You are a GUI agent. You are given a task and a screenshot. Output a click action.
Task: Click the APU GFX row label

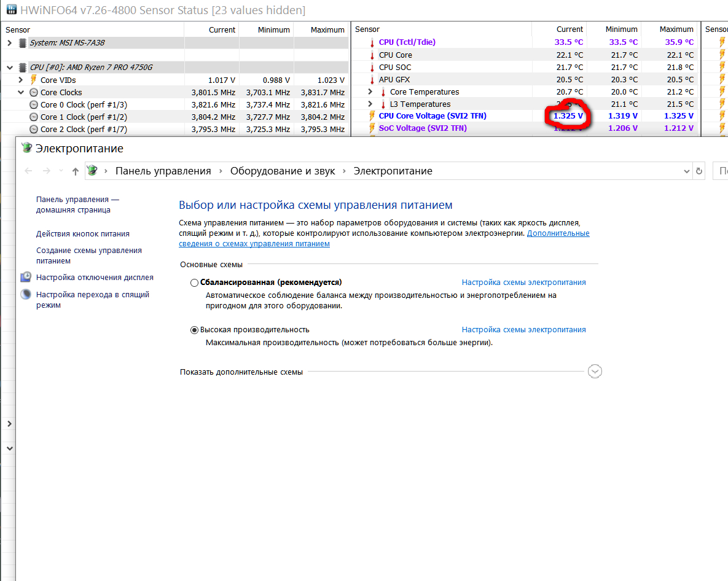click(394, 80)
